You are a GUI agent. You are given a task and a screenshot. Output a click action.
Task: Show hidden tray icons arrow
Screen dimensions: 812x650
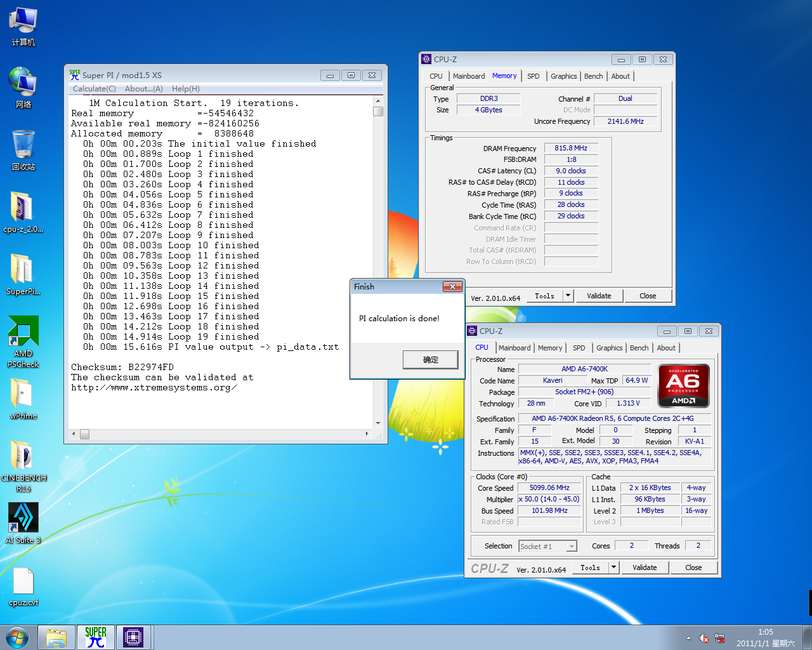point(688,638)
